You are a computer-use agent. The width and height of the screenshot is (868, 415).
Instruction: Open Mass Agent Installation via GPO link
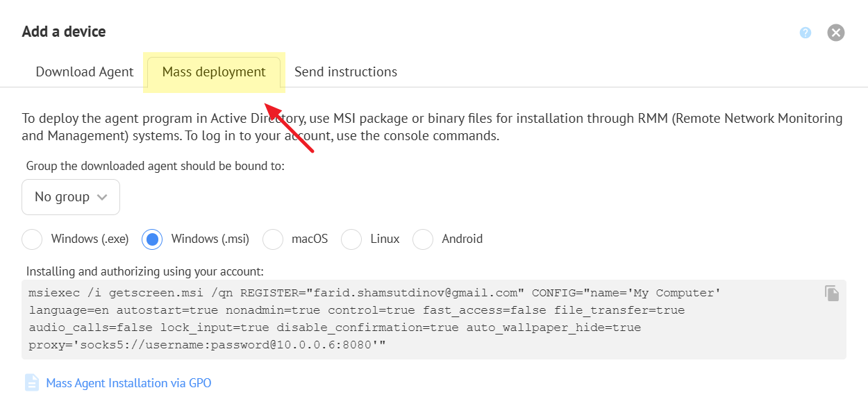[128, 383]
